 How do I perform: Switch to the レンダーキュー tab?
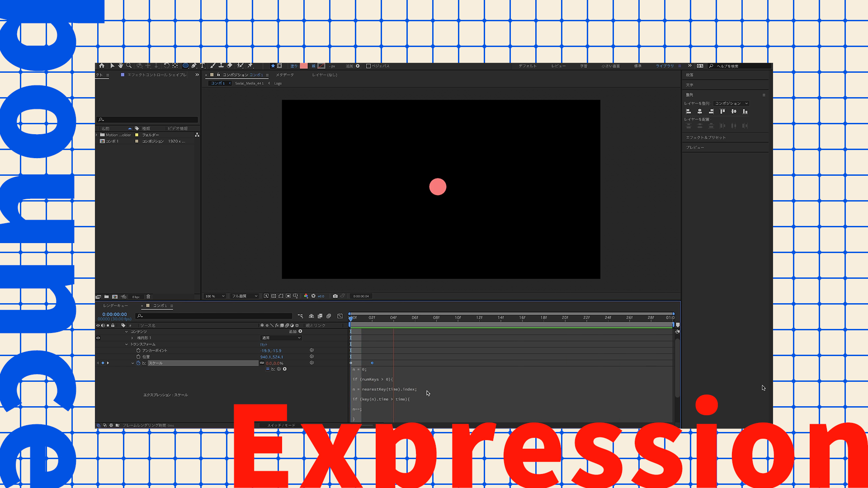114,306
